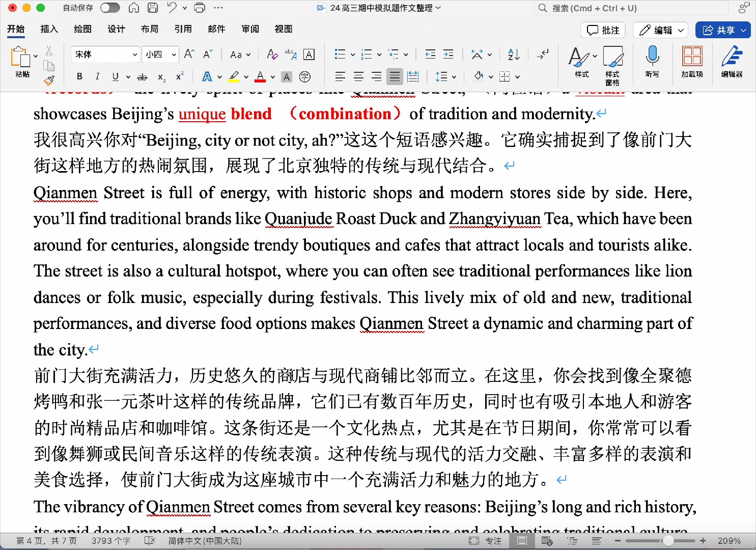Viewport: 756px width, 550px height.
Task: Click the Home icon in the title bar
Action: (x=134, y=8)
